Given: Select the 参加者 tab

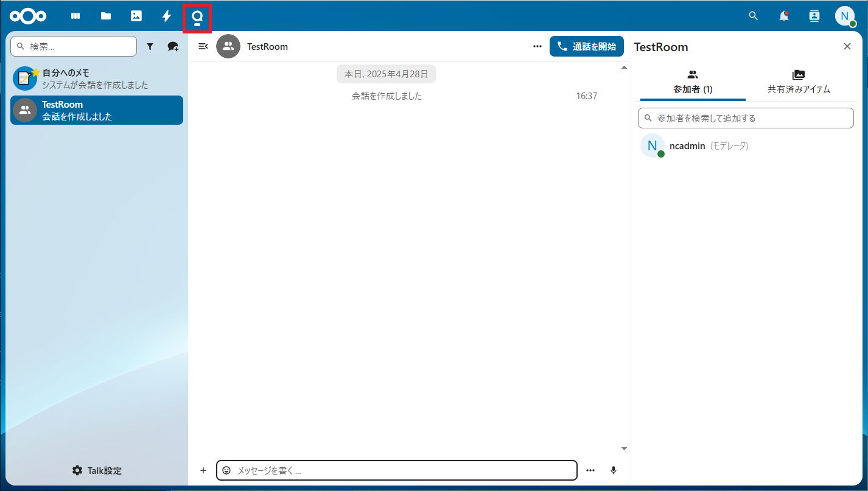Looking at the screenshot, I should tap(692, 81).
